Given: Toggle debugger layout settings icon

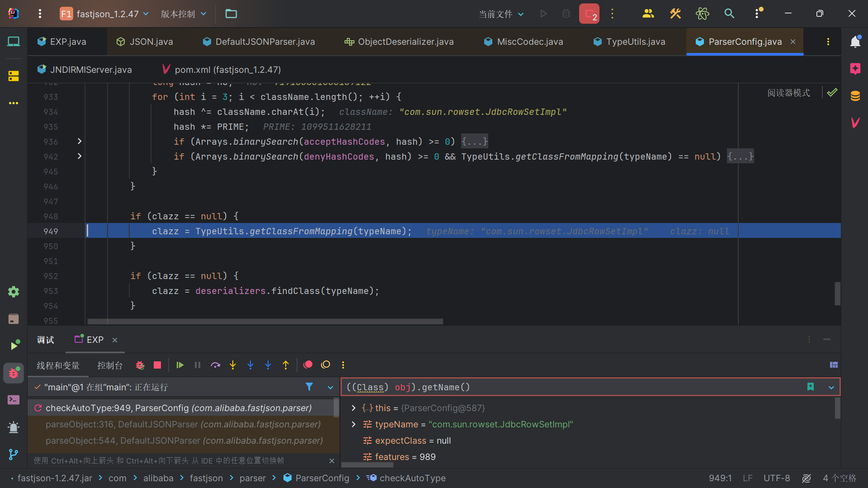Looking at the screenshot, I should pyautogui.click(x=834, y=365).
